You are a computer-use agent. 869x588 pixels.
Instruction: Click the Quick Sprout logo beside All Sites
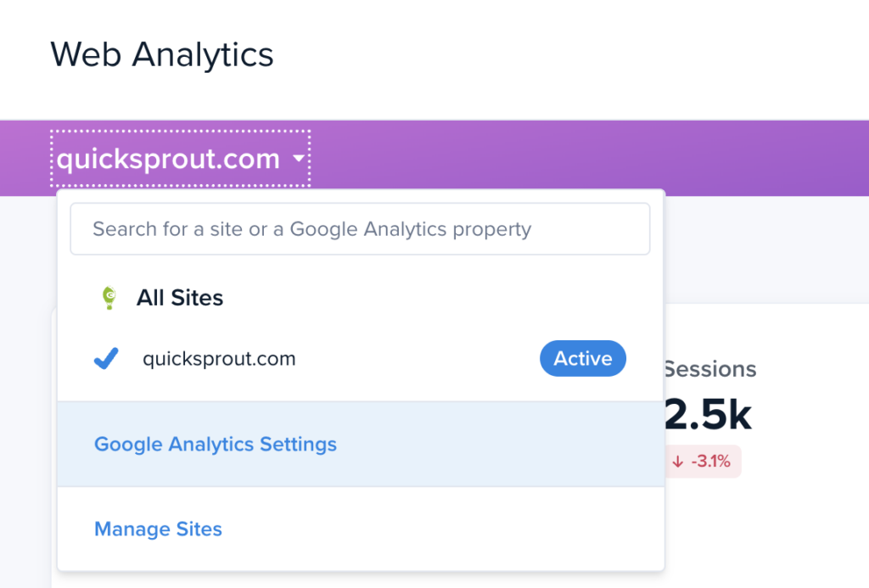pos(109,297)
